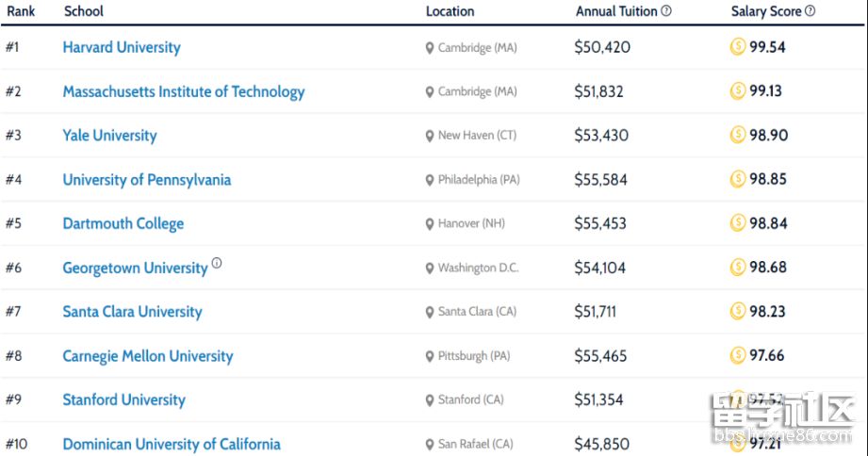Click the School column header
The height and width of the screenshot is (456, 868).
tap(84, 11)
